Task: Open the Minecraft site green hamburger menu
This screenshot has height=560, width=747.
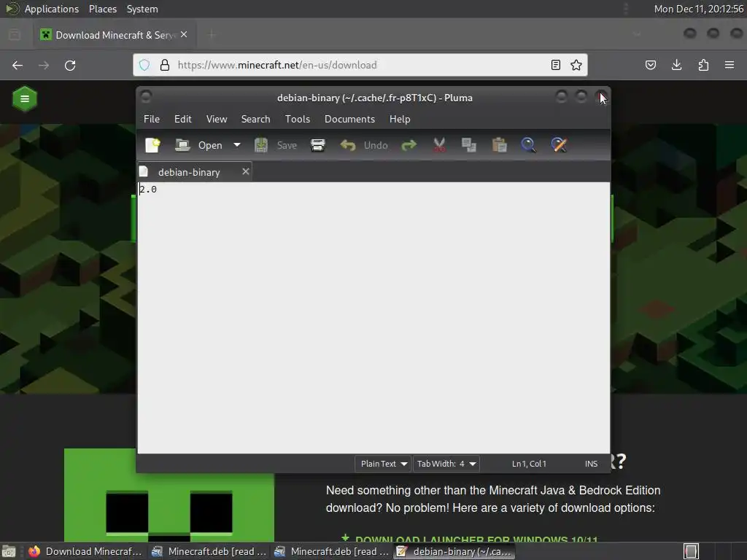Action: pyautogui.click(x=25, y=99)
